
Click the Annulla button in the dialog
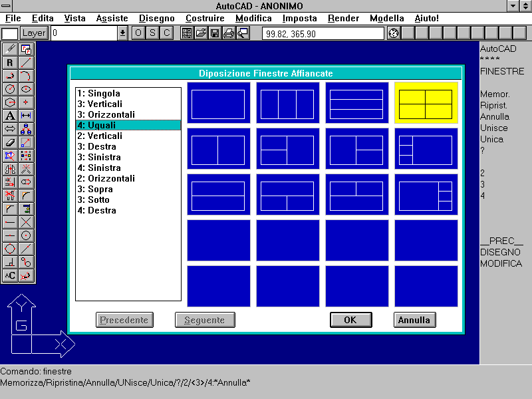click(x=414, y=320)
